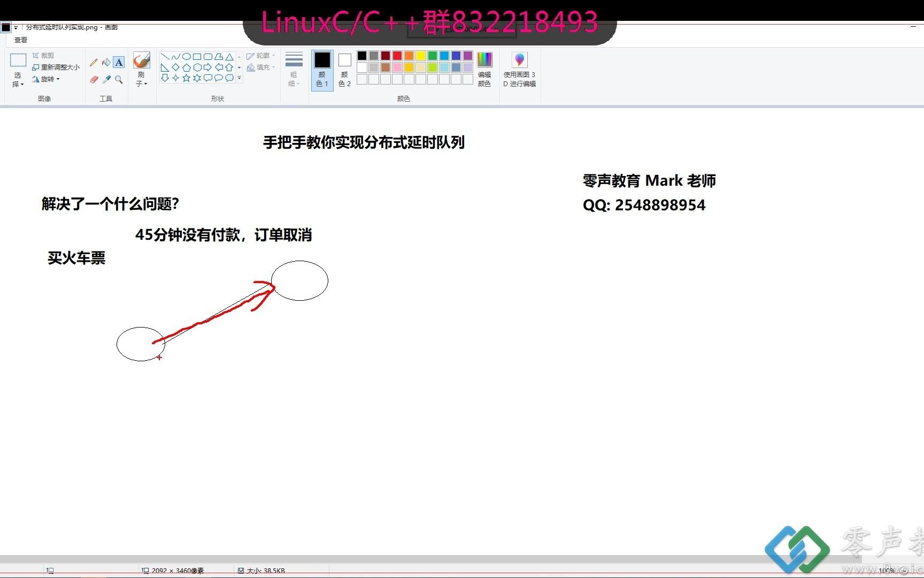Choose the Six-point star shape

coord(197,78)
